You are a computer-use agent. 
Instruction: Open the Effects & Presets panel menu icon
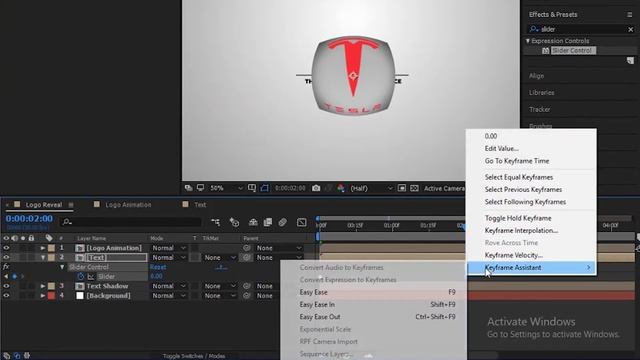click(630, 14)
